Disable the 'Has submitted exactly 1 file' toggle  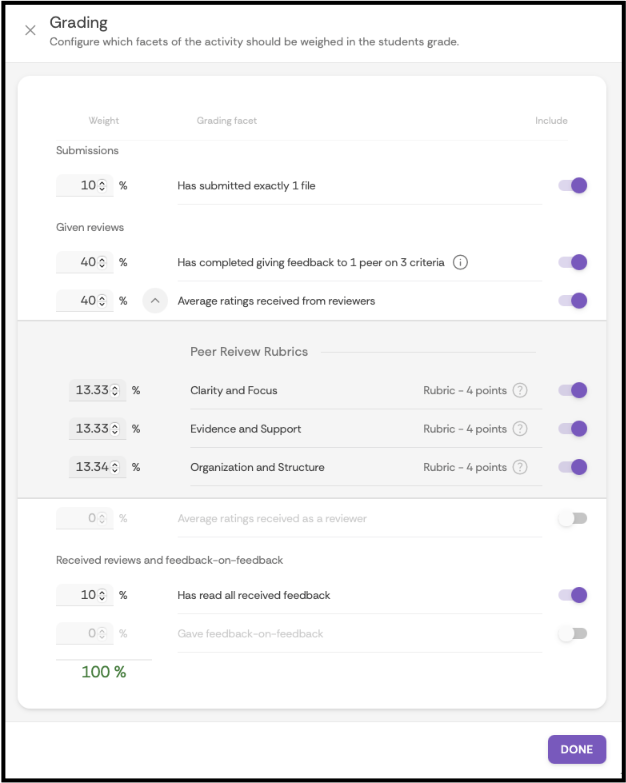(572, 185)
